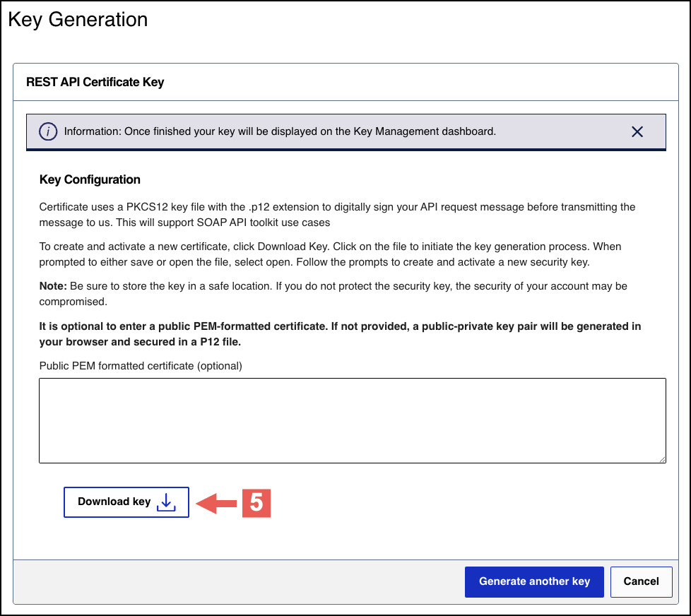
Task: Click the Public PEM formatted certificate label
Action: [x=141, y=366]
